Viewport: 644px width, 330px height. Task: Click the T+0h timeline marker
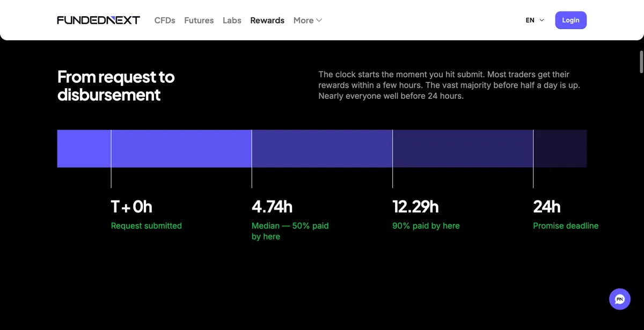click(x=131, y=207)
